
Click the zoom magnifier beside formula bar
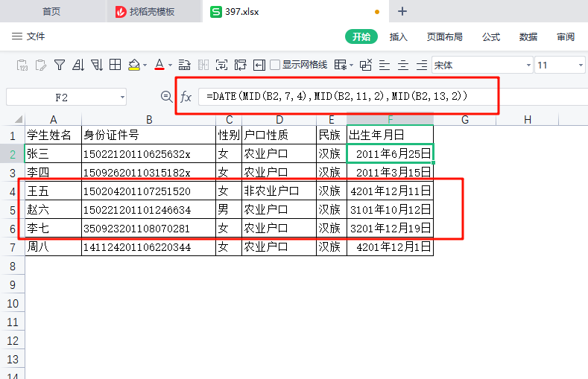pyautogui.click(x=166, y=97)
